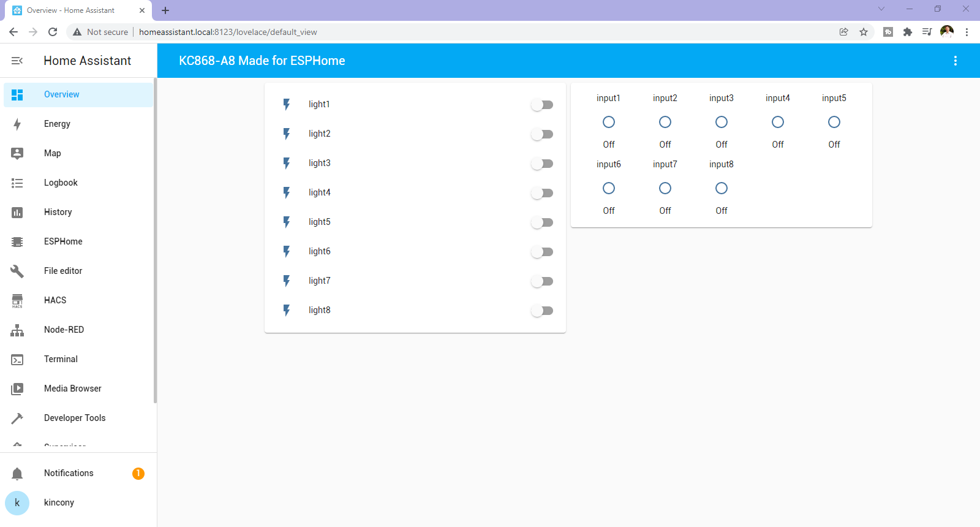Open the light4 entity details
Screen dimensions: 980x527
[319, 192]
